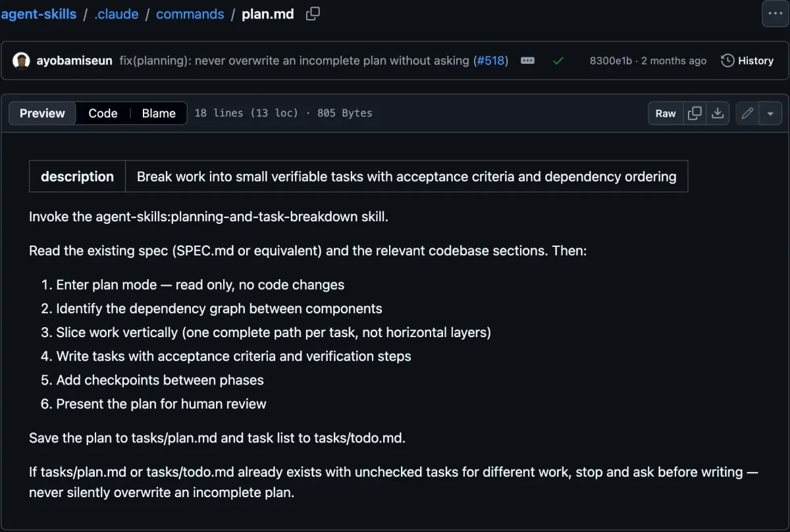This screenshot has height=532, width=790.
Task: Switch to the Preview tab
Action: [42, 113]
